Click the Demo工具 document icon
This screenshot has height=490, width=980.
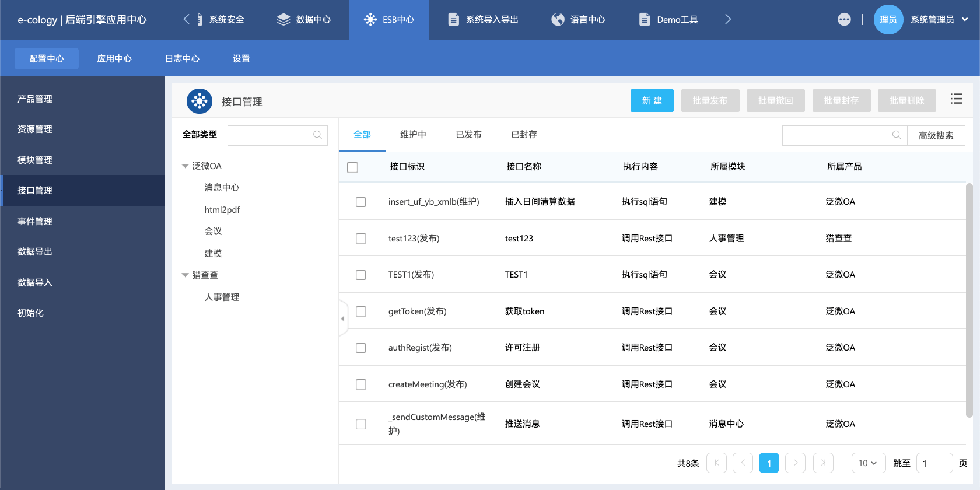click(645, 20)
